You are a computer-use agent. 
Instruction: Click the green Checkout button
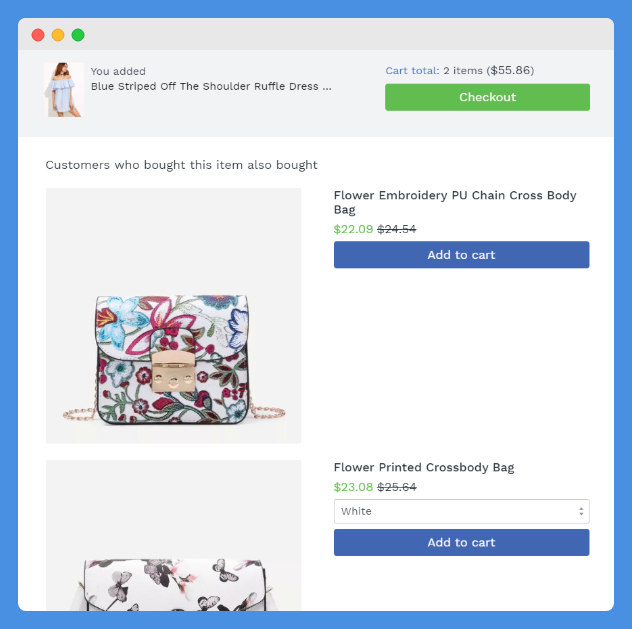click(487, 97)
